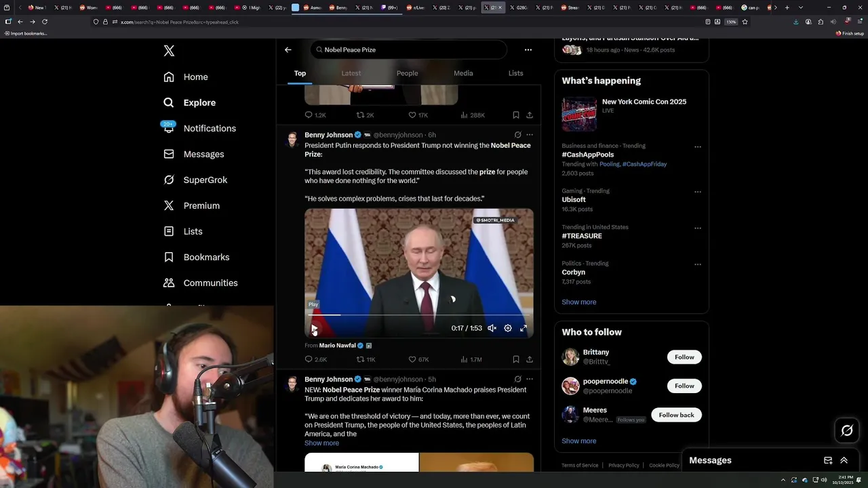Open a new browser tab

tap(787, 7)
